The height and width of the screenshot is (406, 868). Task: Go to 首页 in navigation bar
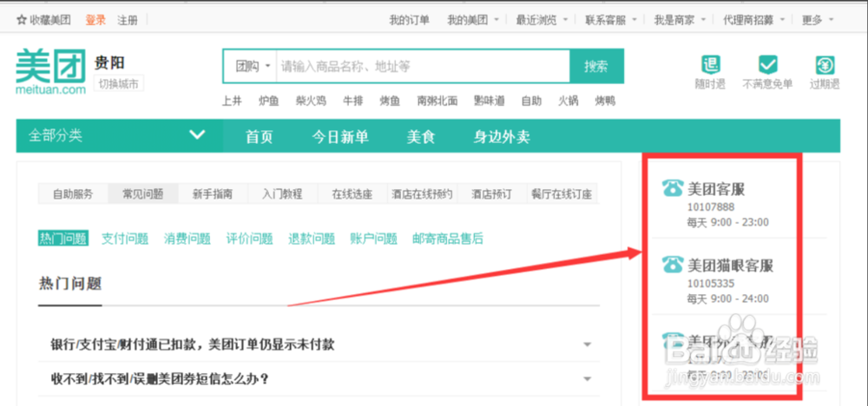click(x=259, y=137)
